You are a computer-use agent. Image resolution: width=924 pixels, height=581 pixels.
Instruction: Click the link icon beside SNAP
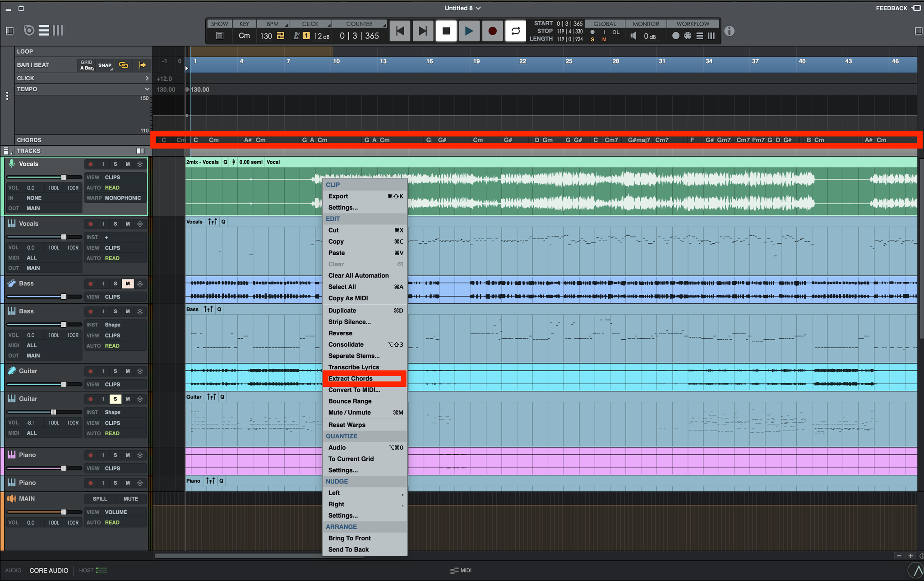point(123,65)
